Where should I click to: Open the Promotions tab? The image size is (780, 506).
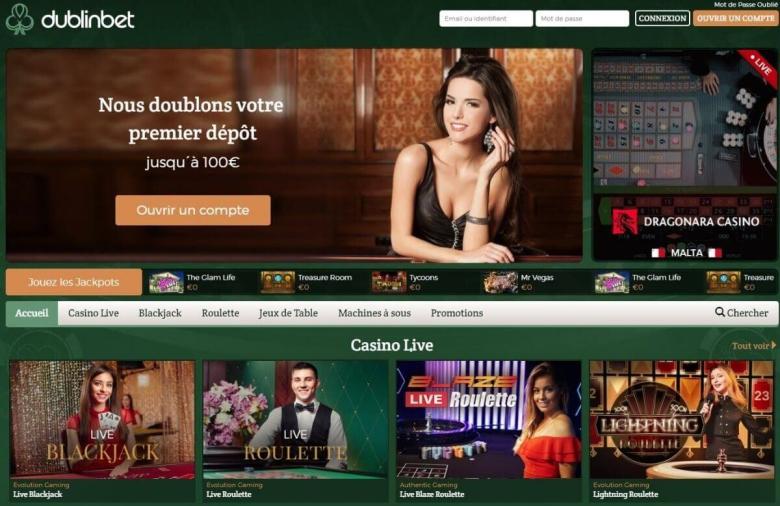pos(457,313)
